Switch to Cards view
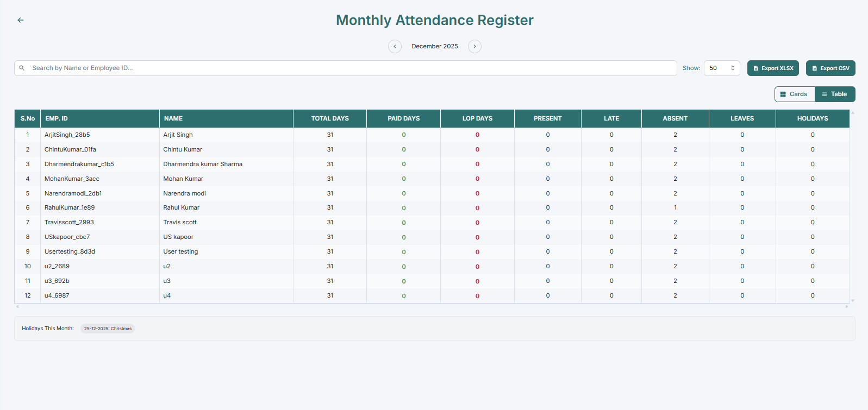 (795, 94)
